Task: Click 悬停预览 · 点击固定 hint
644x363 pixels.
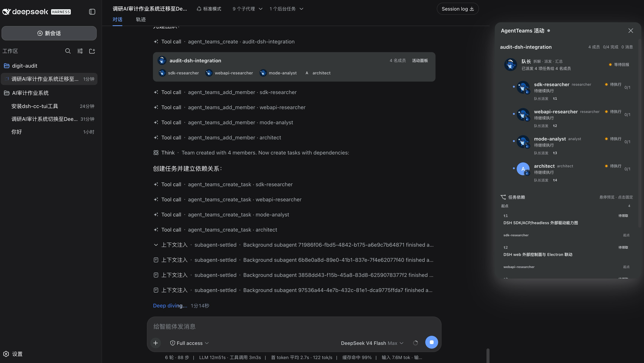Action: pos(616,197)
